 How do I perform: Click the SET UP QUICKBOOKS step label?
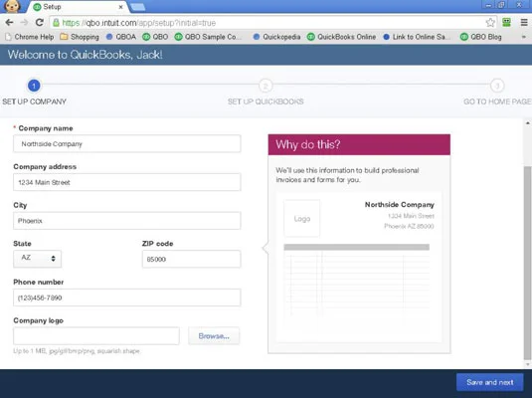tap(266, 101)
